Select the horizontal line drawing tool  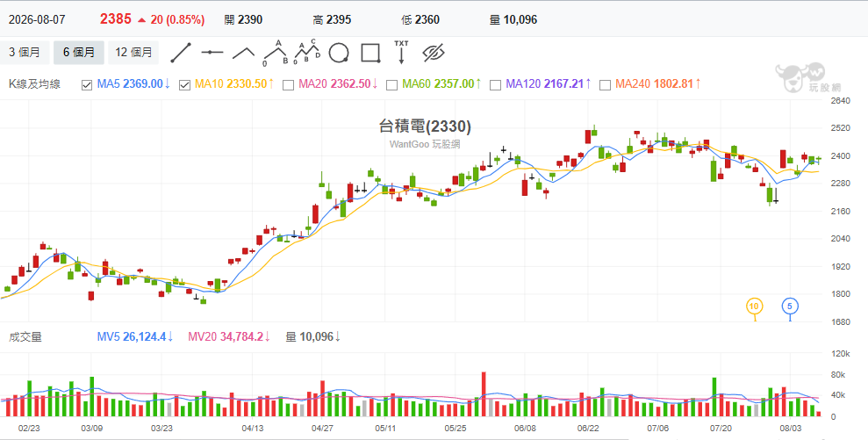212,53
